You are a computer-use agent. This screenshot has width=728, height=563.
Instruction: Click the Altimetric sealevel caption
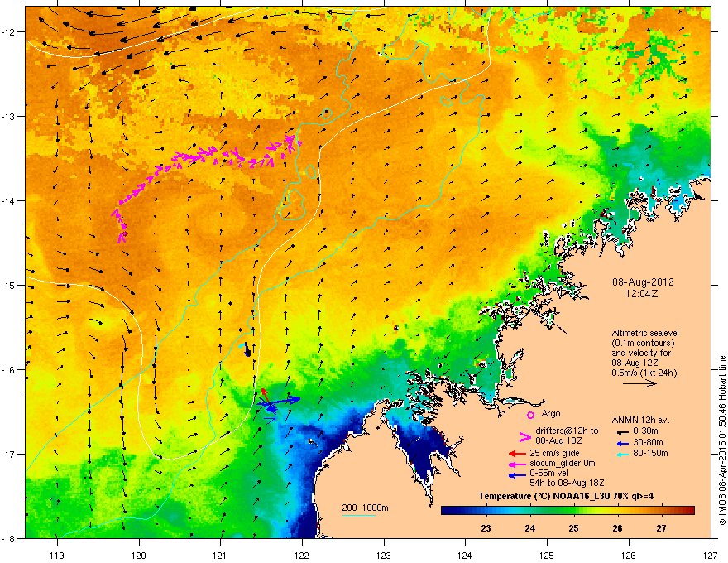click(x=645, y=333)
